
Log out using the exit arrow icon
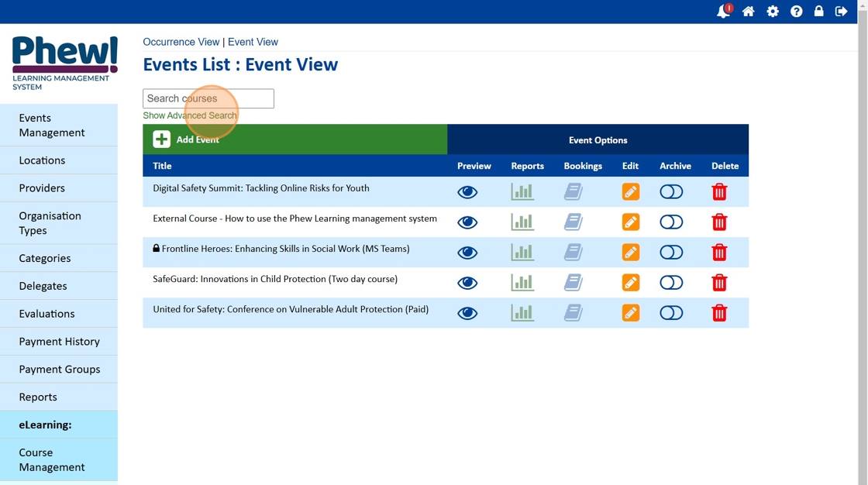pos(842,11)
